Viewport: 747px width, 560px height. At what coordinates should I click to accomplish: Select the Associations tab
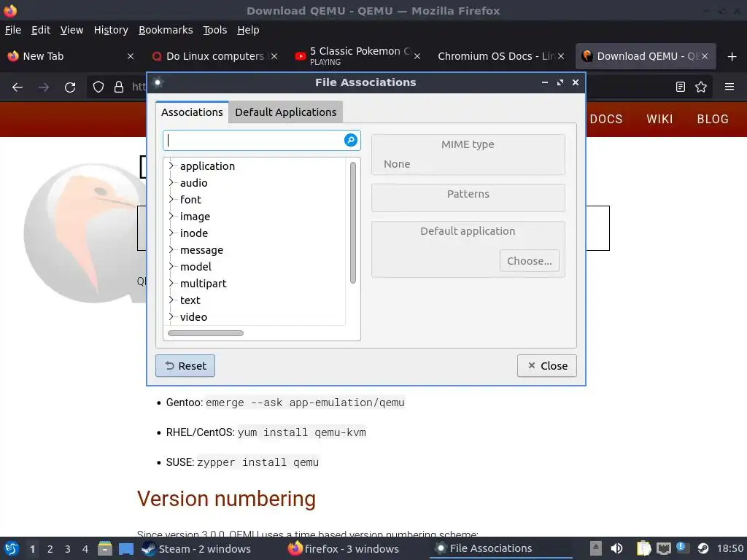(x=192, y=112)
